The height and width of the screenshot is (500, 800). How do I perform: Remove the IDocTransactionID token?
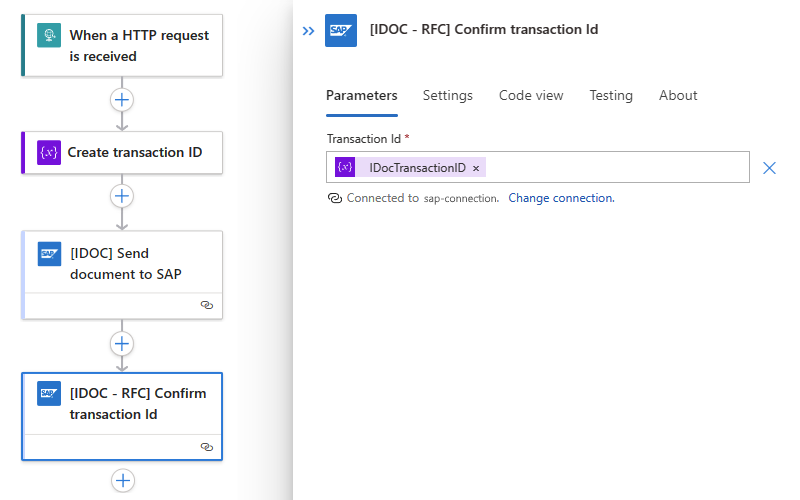point(476,168)
